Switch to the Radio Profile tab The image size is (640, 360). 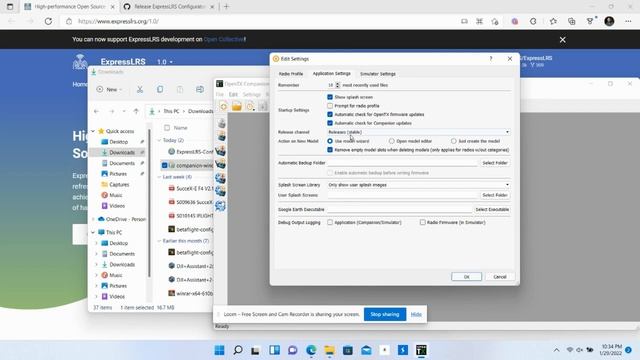(x=291, y=74)
